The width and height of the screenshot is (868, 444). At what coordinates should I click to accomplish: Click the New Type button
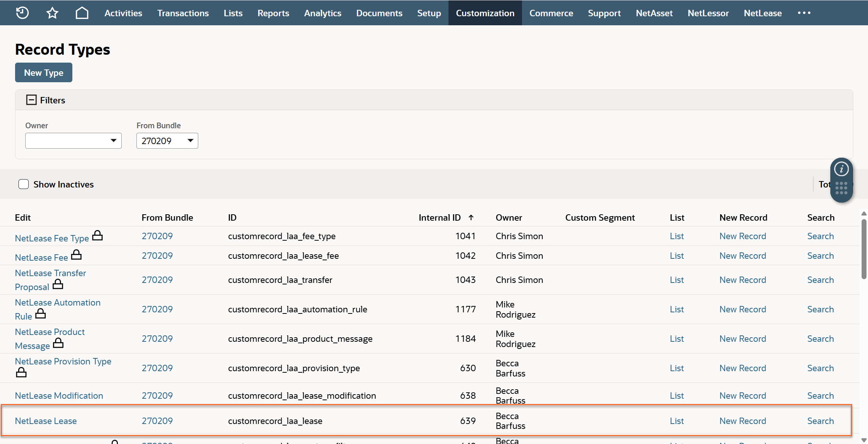point(44,72)
